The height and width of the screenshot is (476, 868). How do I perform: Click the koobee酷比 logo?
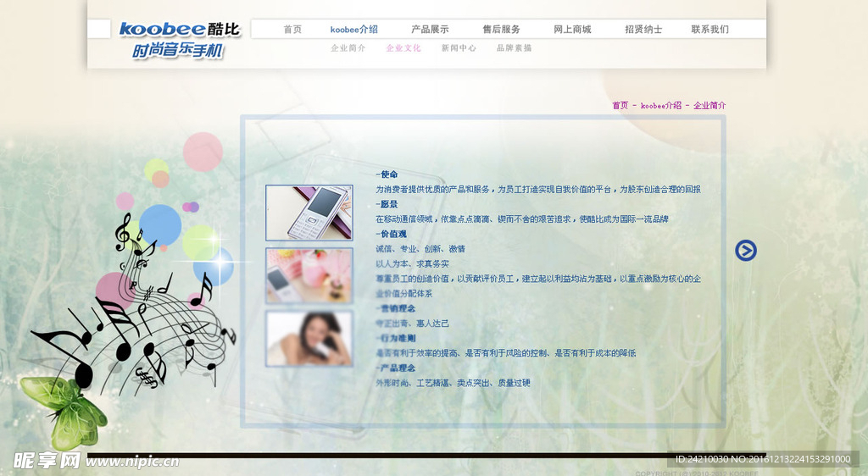pyautogui.click(x=179, y=30)
